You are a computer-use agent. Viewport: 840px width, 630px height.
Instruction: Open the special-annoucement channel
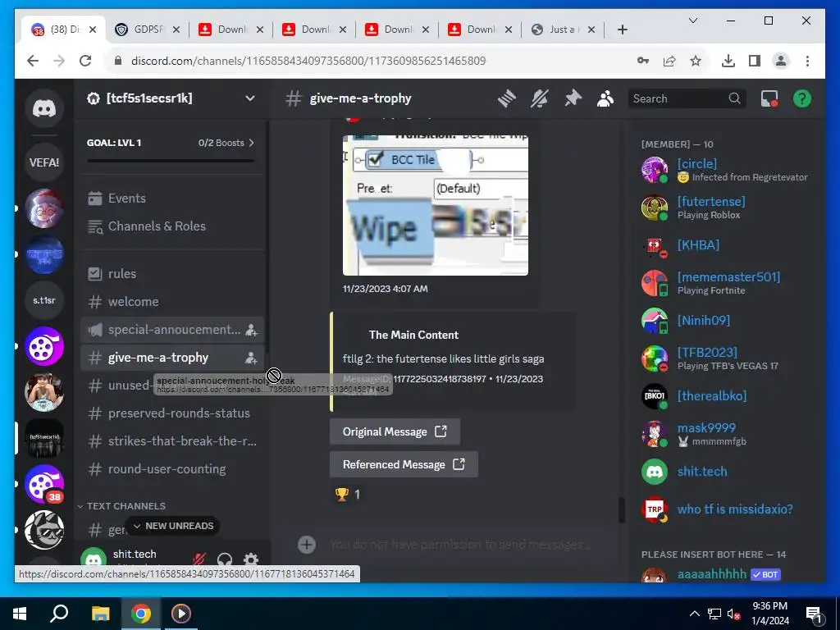click(x=171, y=330)
